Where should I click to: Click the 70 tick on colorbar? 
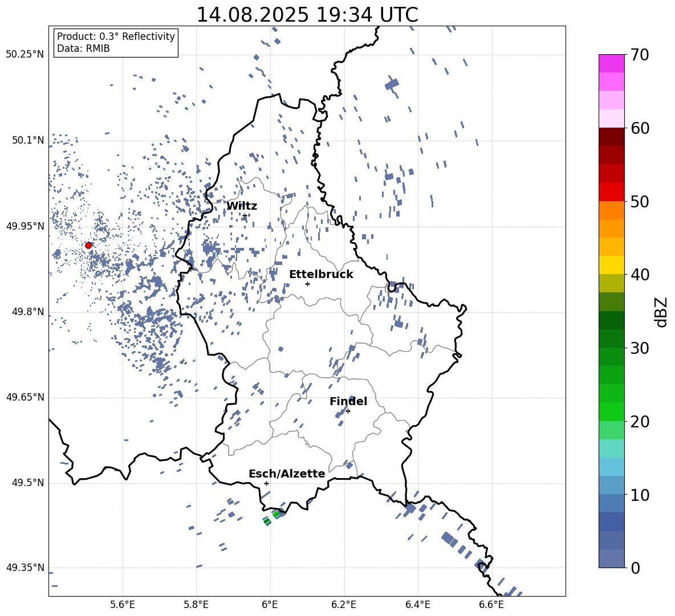pos(639,55)
